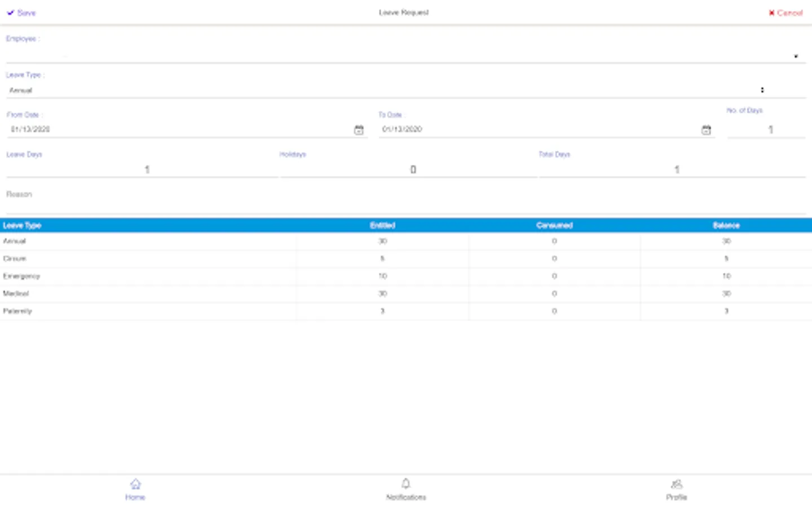The image size is (812, 508).
Task: Click Consumed value for Medical row
Action: tap(554, 294)
